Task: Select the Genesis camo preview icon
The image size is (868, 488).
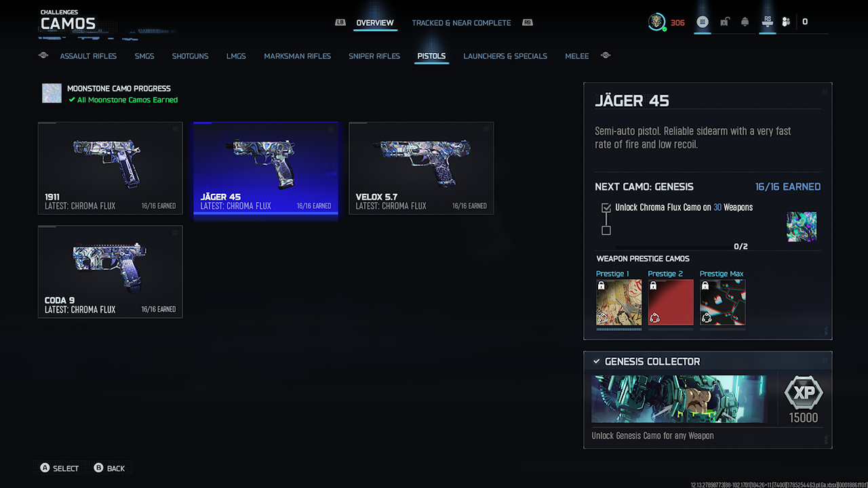Action: pyautogui.click(x=802, y=226)
